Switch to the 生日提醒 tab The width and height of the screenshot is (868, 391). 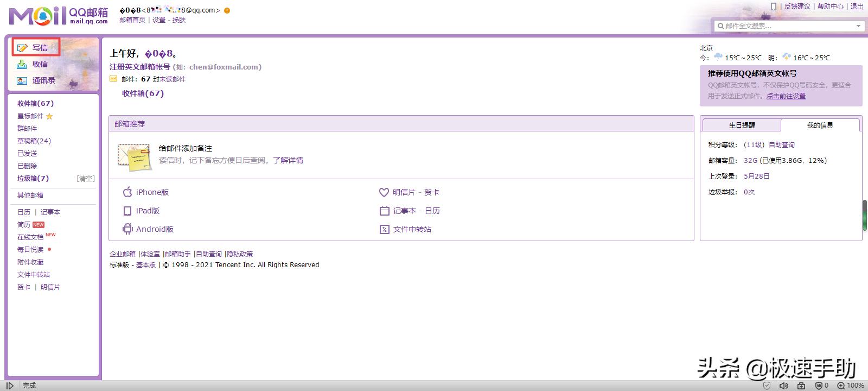[x=742, y=125]
